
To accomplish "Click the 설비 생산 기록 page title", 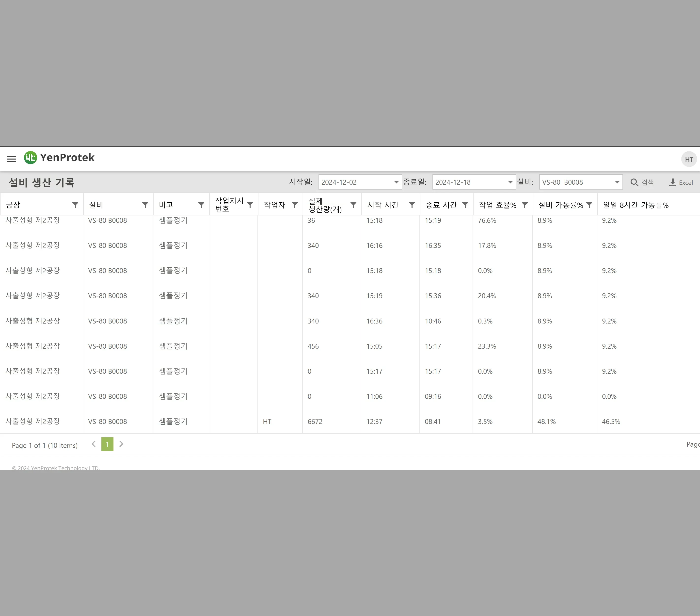I will [41, 183].
